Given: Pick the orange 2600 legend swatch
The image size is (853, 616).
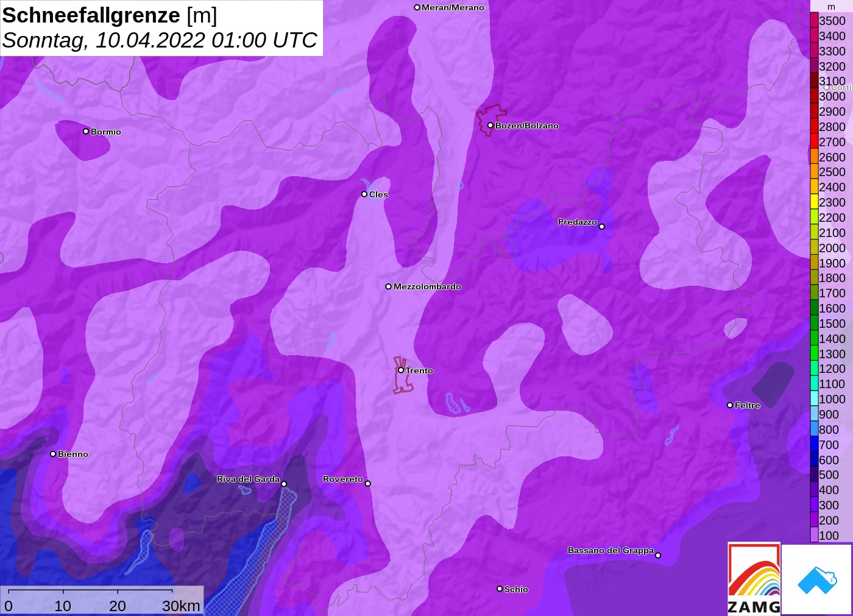Looking at the screenshot, I should point(814,157).
